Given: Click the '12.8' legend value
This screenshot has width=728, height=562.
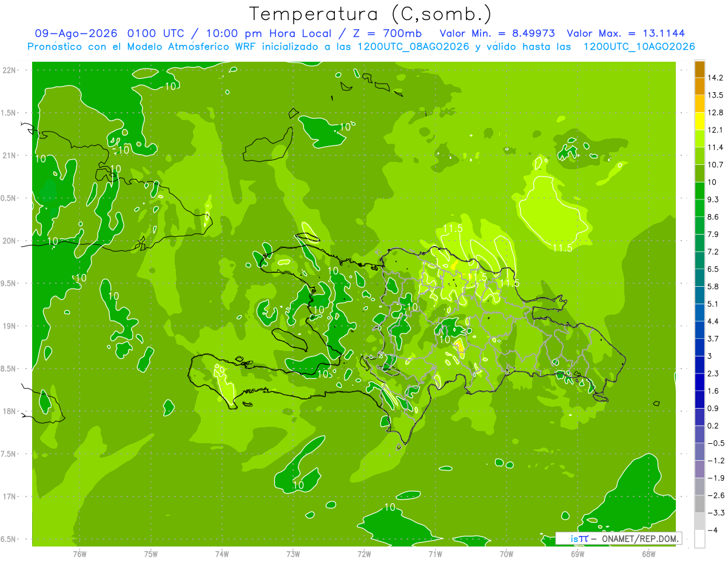Looking at the screenshot, I should click(x=716, y=113).
